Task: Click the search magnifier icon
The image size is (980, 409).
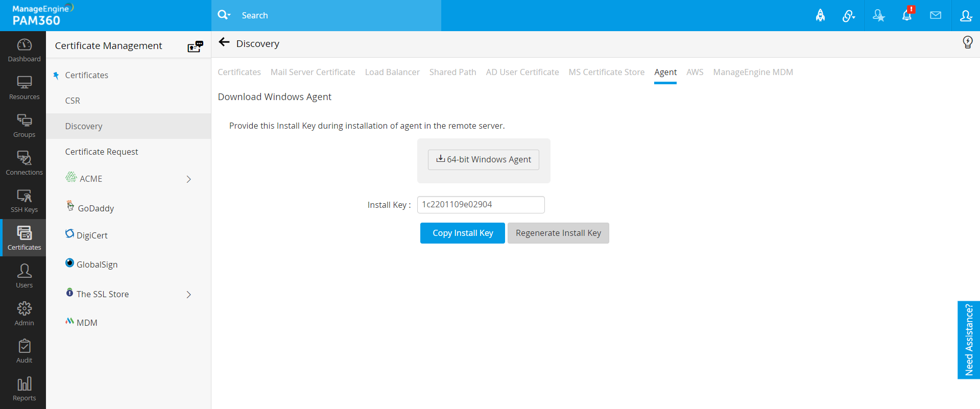Action: [224, 15]
